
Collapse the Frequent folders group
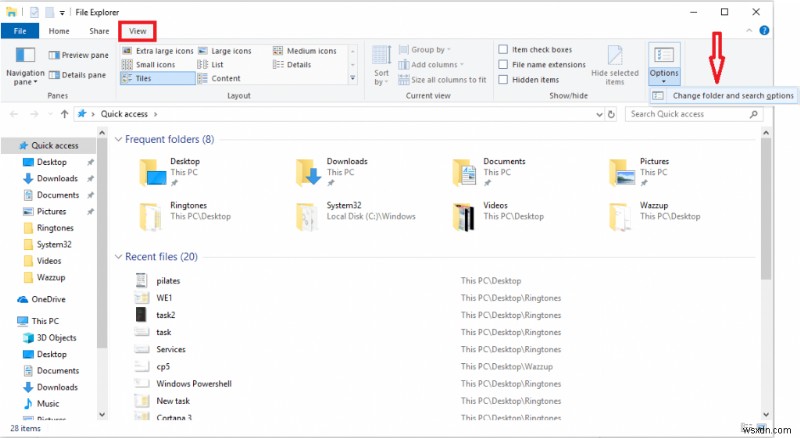[x=118, y=139]
